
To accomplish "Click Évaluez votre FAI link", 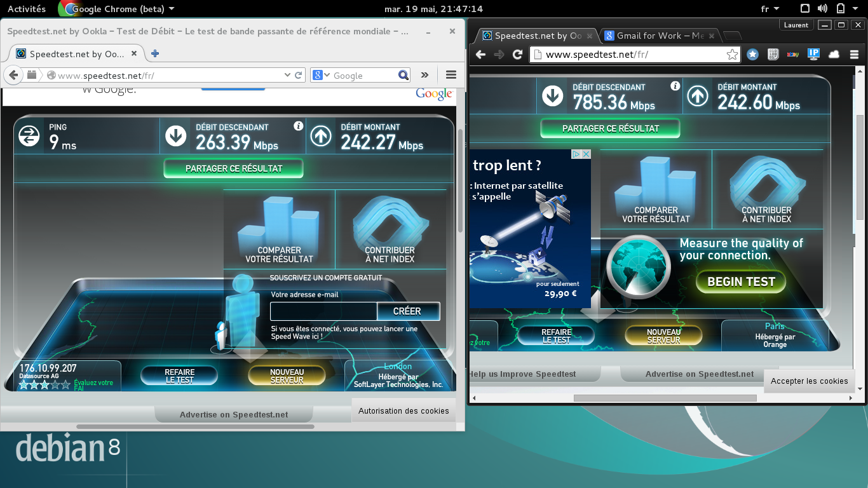I will [x=93, y=385].
